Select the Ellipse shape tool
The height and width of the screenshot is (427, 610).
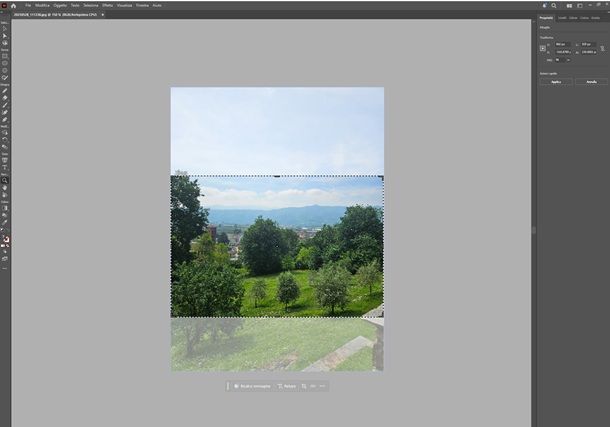[x=5, y=63]
